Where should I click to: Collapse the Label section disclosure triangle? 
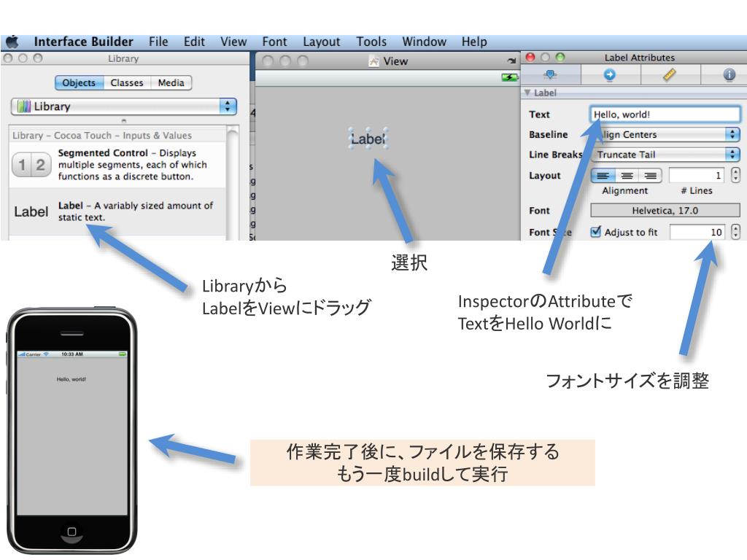(527, 93)
